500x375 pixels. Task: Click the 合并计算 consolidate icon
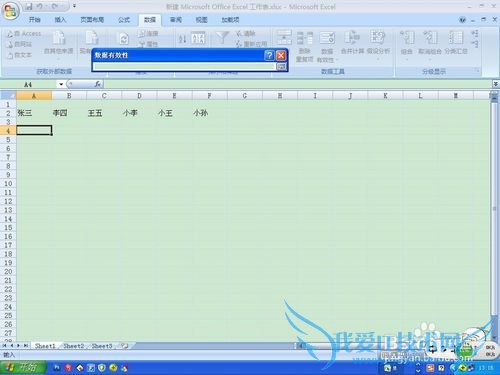click(352, 43)
